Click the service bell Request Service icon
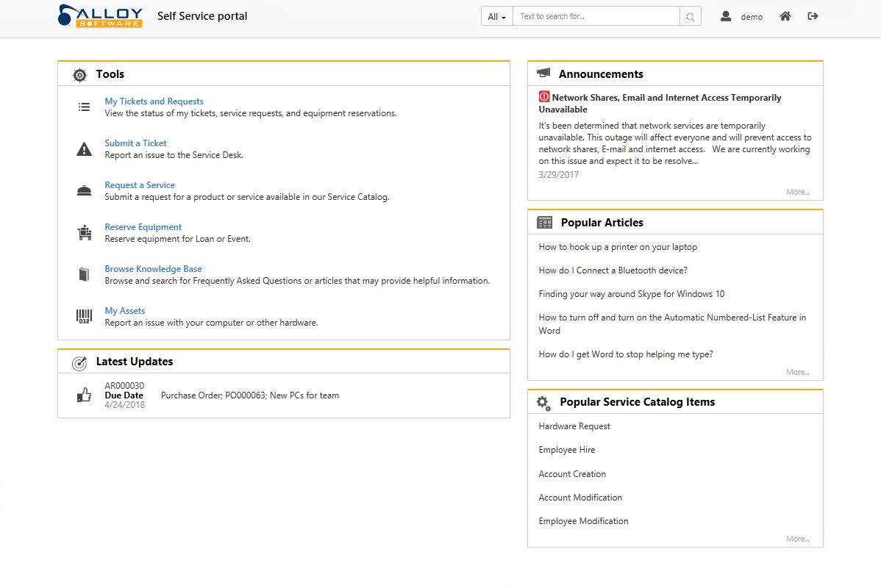The width and height of the screenshot is (881, 588). tap(84, 191)
